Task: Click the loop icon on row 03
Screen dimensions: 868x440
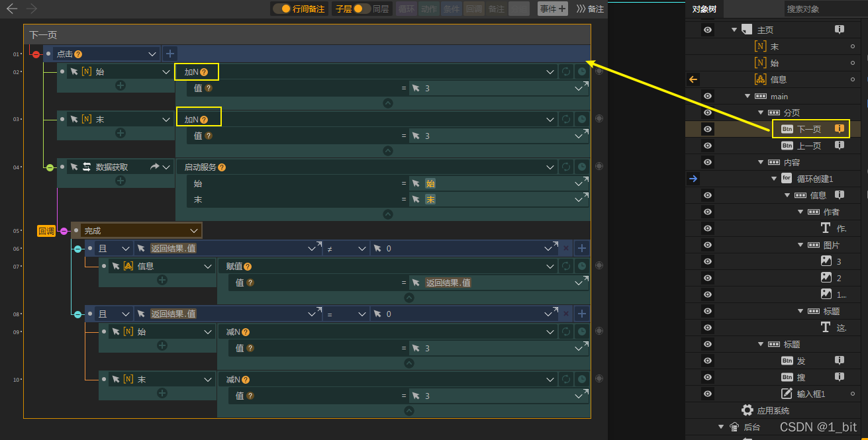Action: (566, 120)
